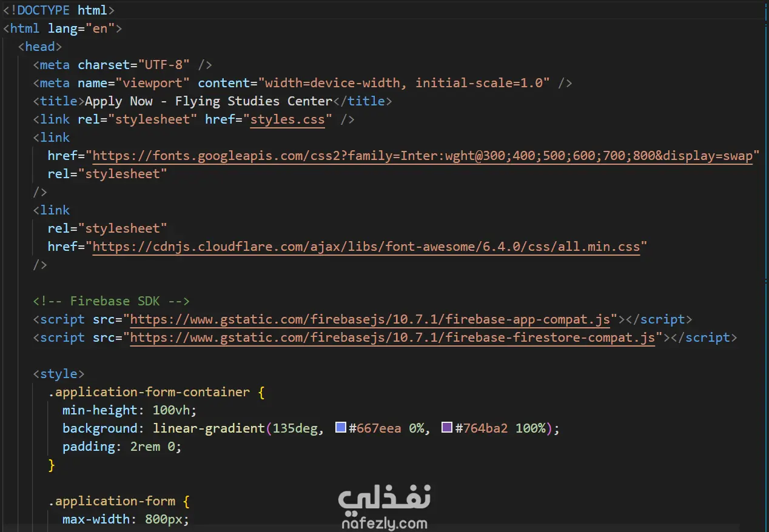Open the firebase-firestore-compat.js script URL

point(392,337)
